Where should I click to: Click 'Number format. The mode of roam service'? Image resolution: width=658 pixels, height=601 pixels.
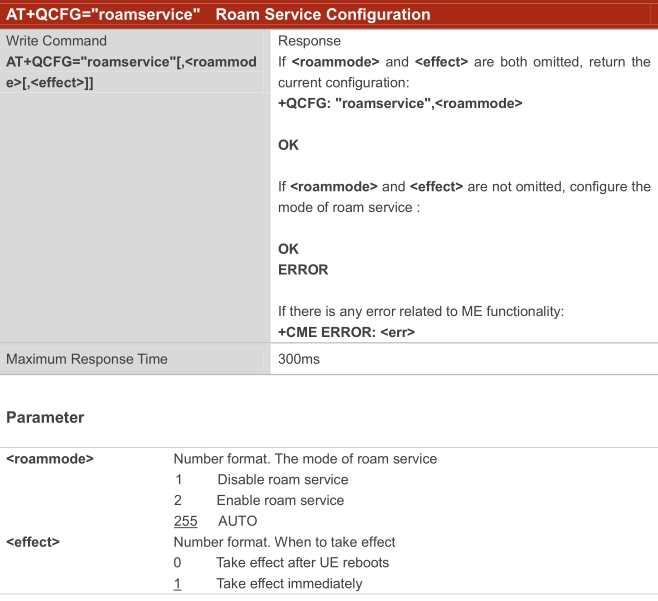305,459
